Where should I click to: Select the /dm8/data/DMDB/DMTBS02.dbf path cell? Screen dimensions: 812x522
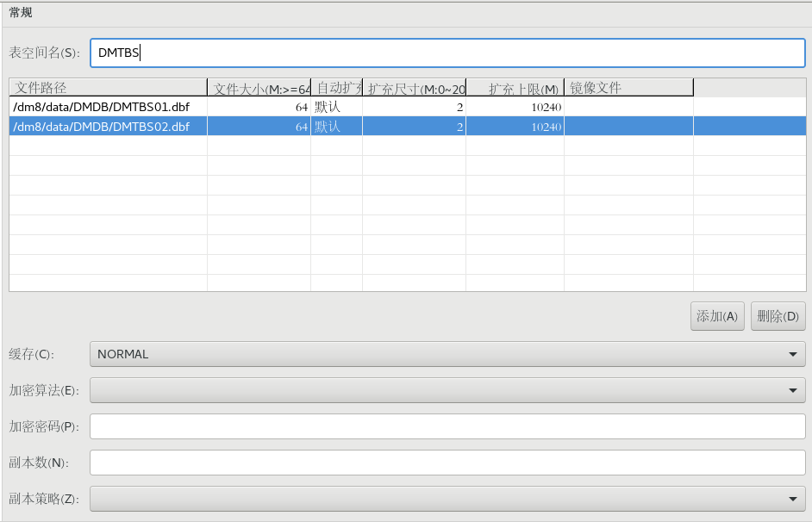pyautogui.click(x=109, y=127)
